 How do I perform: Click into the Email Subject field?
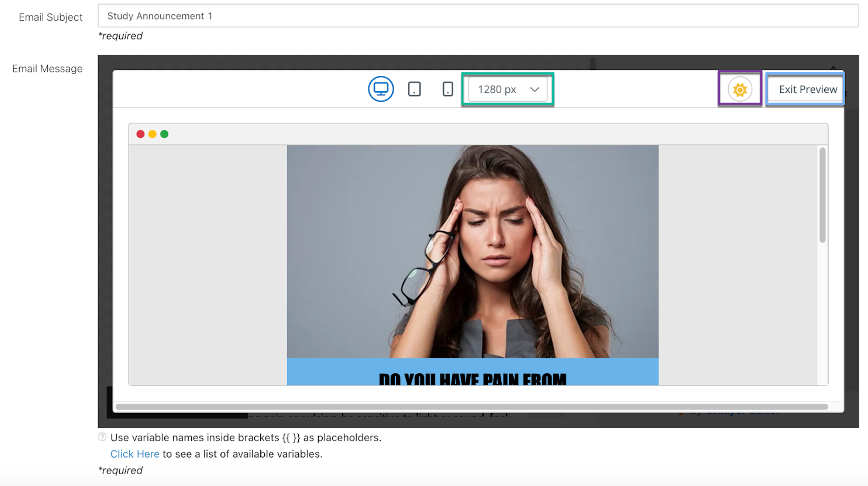[x=477, y=16]
